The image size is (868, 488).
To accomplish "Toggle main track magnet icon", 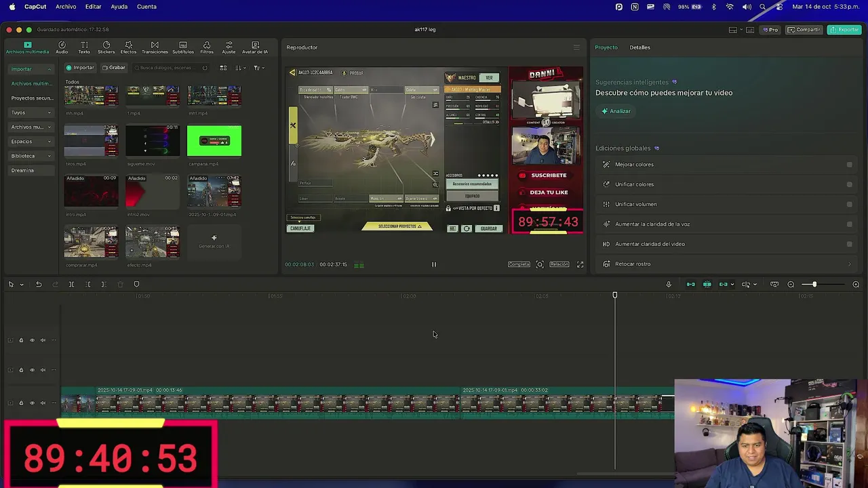I will click(691, 284).
